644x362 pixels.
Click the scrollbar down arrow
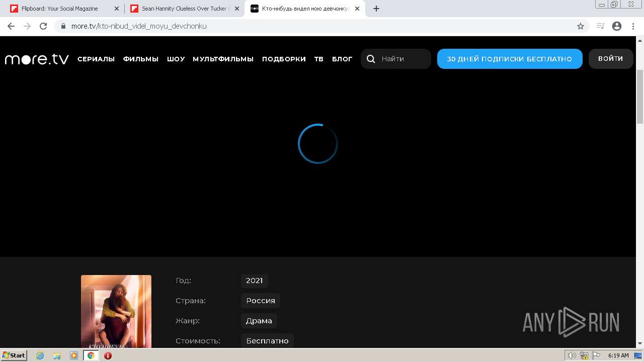640,344
